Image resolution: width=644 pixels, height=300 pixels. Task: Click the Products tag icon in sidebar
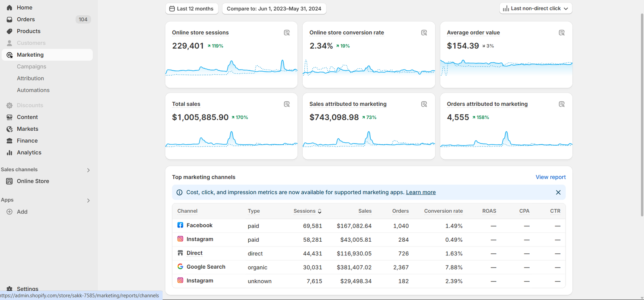click(x=9, y=31)
